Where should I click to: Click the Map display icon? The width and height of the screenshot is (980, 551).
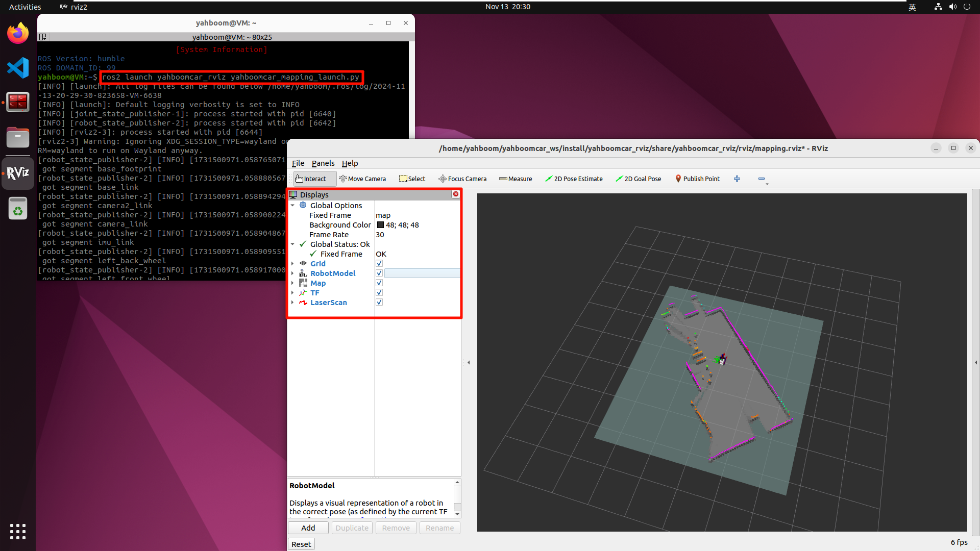[303, 283]
